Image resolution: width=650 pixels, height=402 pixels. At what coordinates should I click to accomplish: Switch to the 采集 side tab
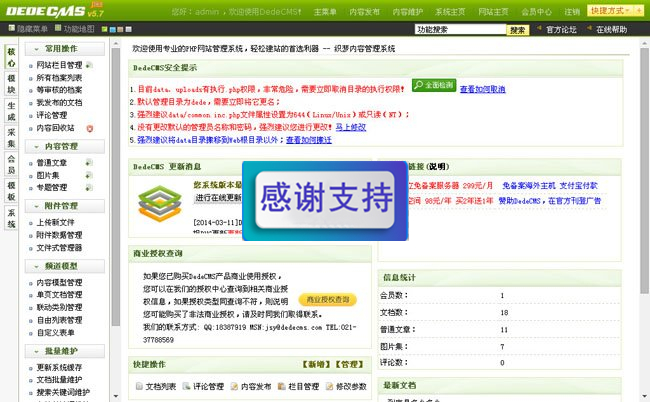point(11,138)
